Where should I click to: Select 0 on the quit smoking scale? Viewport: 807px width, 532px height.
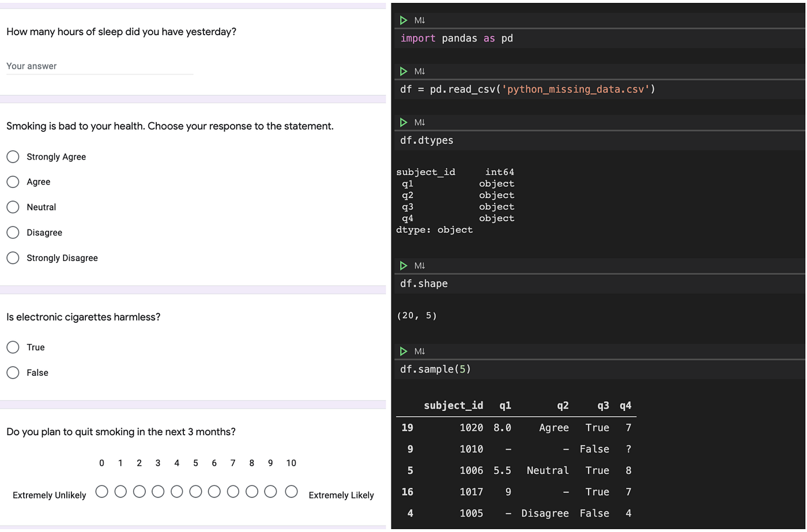pyautogui.click(x=101, y=491)
